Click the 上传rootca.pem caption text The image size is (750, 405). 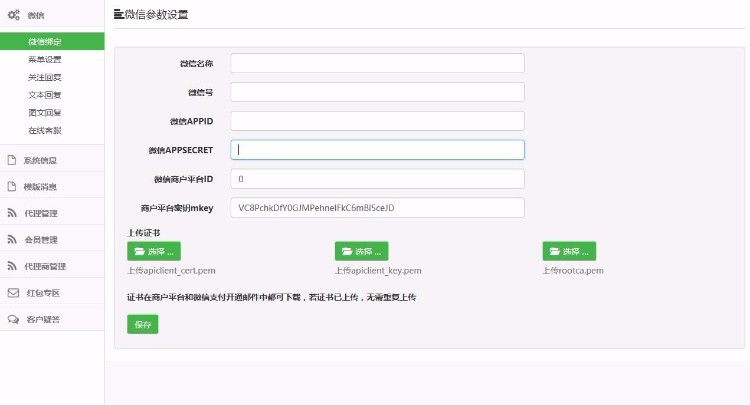(573, 271)
